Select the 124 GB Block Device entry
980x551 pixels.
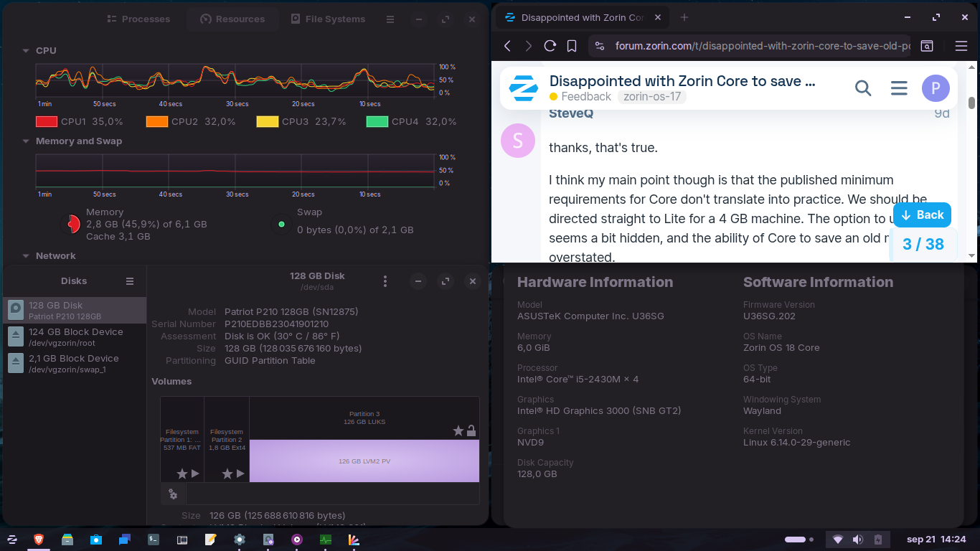[x=75, y=336]
